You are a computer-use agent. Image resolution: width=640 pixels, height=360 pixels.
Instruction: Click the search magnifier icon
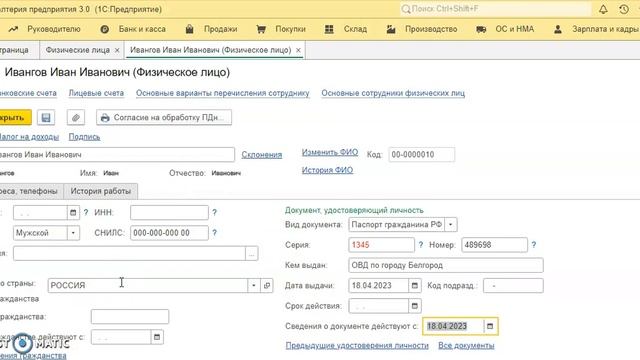[405, 9]
